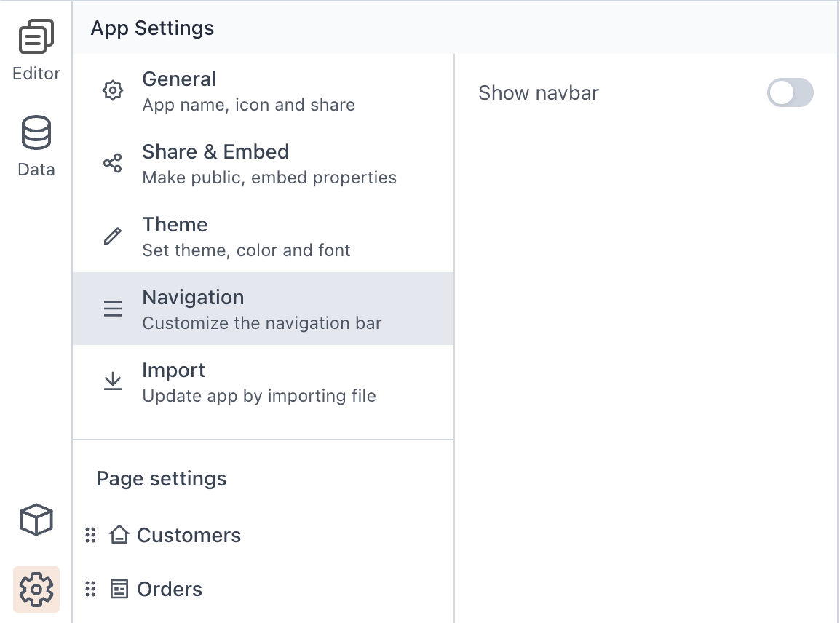Click the Share & Embed share icon
Image resolution: width=840 pixels, height=623 pixels.
[x=112, y=163]
